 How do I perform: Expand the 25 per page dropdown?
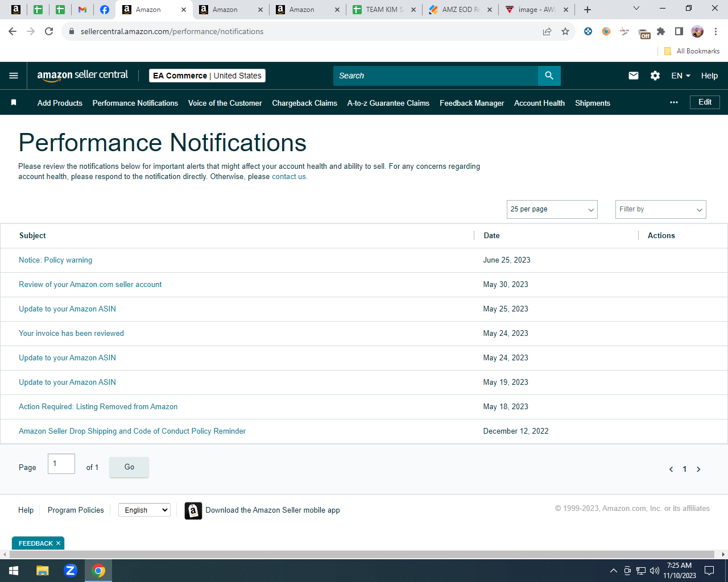coord(552,209)
